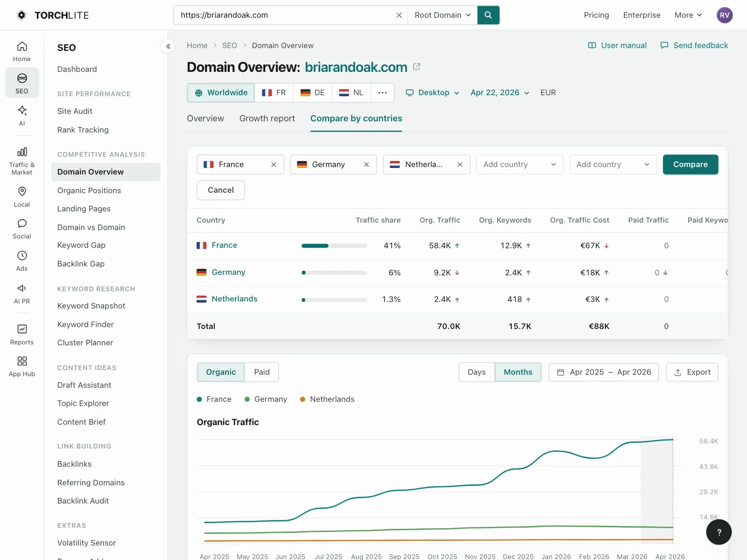This screenshot has width=747, height=560.
Task: Open the Apr 2025 – Apr 2026 range picker
Action: (x=604, y=372)
